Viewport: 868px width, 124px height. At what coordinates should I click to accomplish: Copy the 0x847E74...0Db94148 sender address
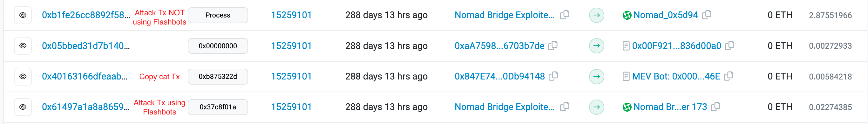[553, 76]
